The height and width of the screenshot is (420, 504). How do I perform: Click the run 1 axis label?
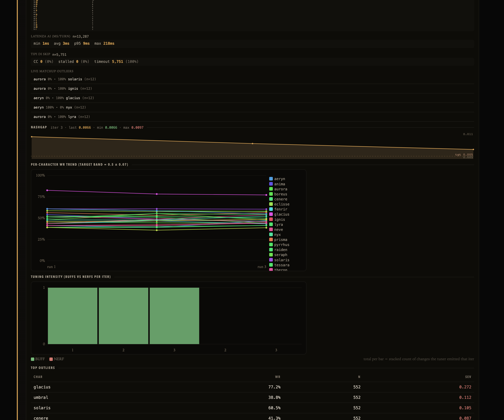51,267
